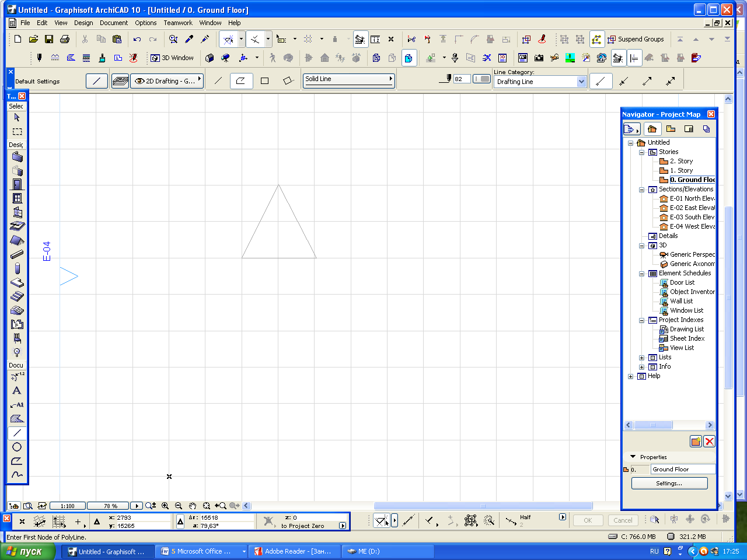Toggle Suspend Groups
Screen dimensions: 747x560
636,39
